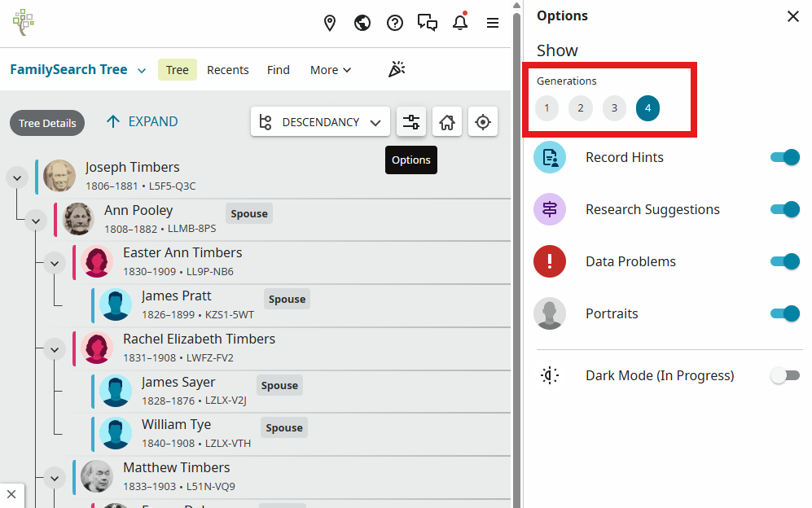Open the location pin icon
Screen dimensions: 812x508
pyautogui.click(x=329, y=23)
